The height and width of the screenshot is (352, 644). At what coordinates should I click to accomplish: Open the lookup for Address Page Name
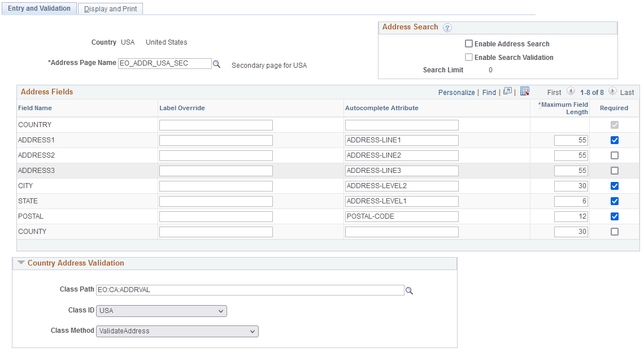point(217,63)
